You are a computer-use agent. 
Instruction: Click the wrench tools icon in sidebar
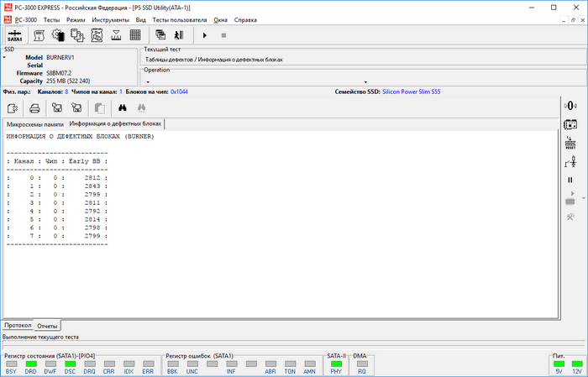pos(570,217)
